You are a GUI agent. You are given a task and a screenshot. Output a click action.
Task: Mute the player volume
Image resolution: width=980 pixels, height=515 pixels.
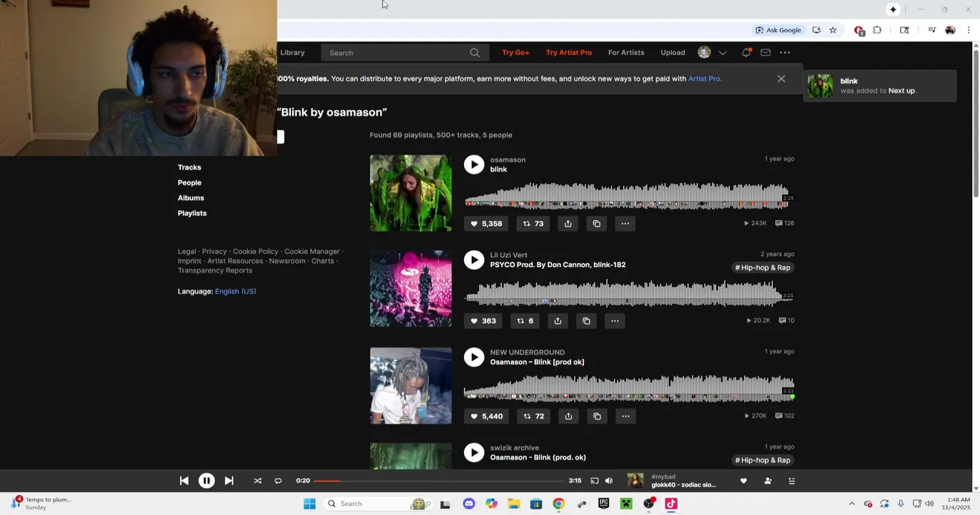(x=609, y=481)
